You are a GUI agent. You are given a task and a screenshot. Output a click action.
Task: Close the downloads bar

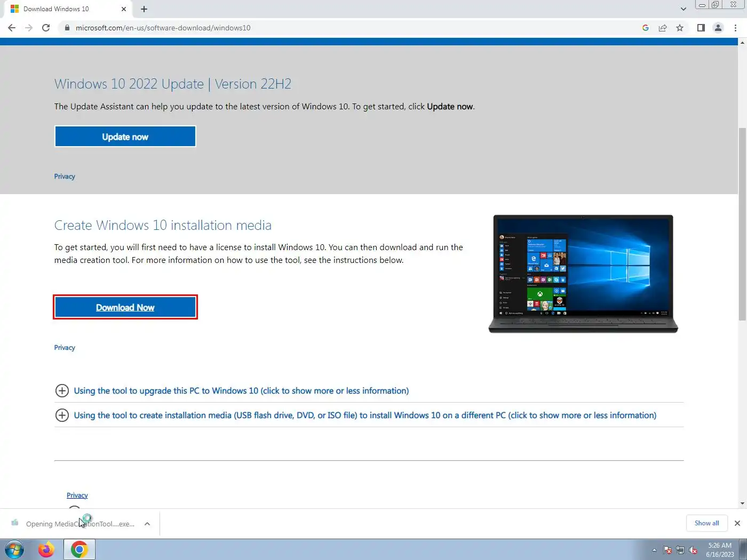[x=737, y=523]
